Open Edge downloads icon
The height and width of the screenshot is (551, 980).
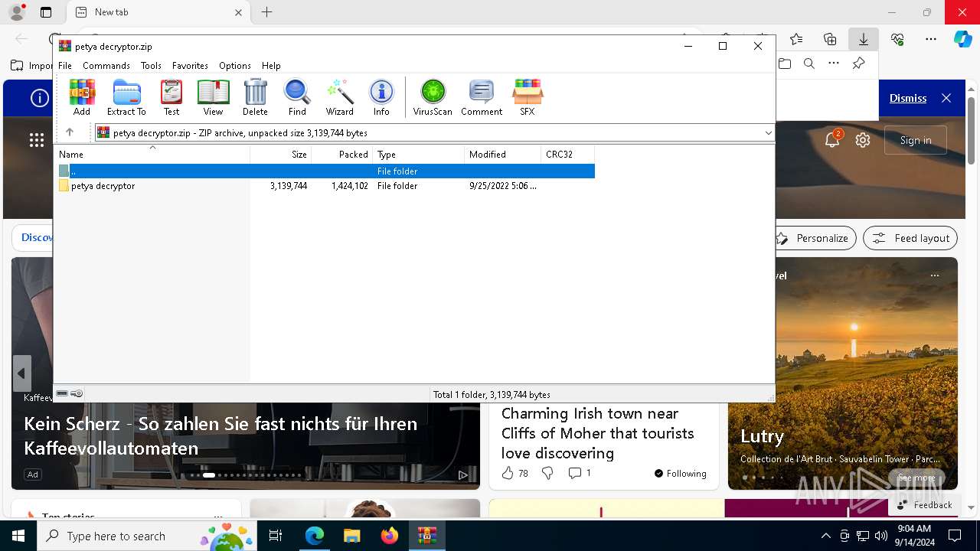coord(863,39)
